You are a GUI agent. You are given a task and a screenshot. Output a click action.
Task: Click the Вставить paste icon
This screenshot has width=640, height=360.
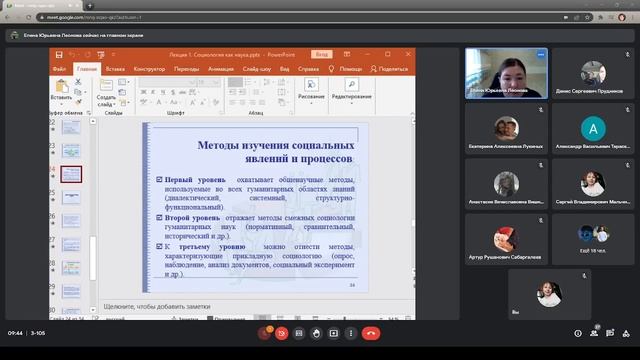[62, 86]
